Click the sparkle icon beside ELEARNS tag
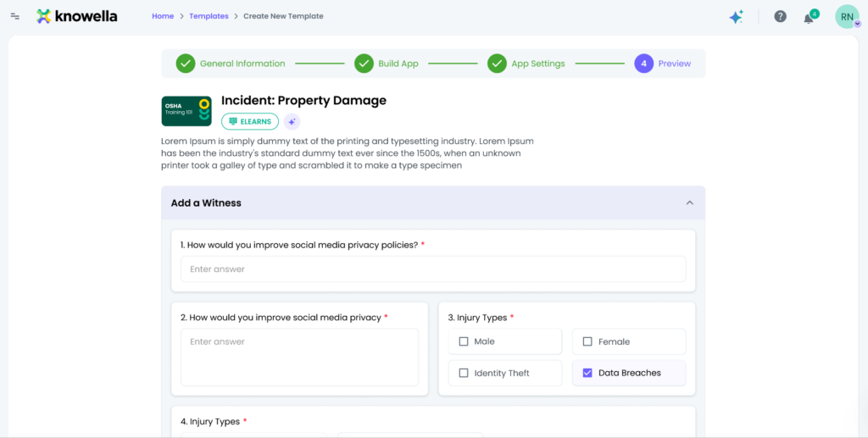This screenshot has height=438, width=868. coord(292,121)
